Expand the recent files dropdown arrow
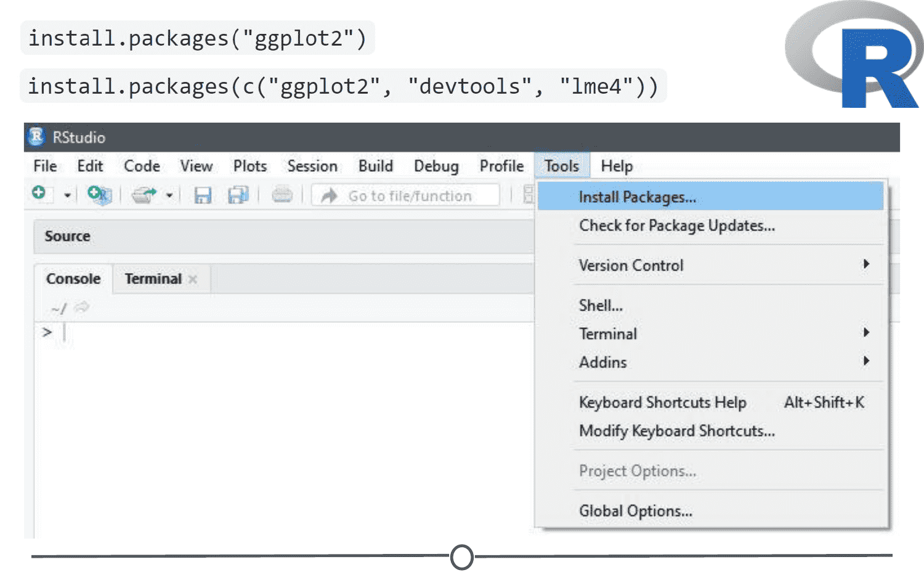This screenshot has height=578, width=924. tap(169, 195)
